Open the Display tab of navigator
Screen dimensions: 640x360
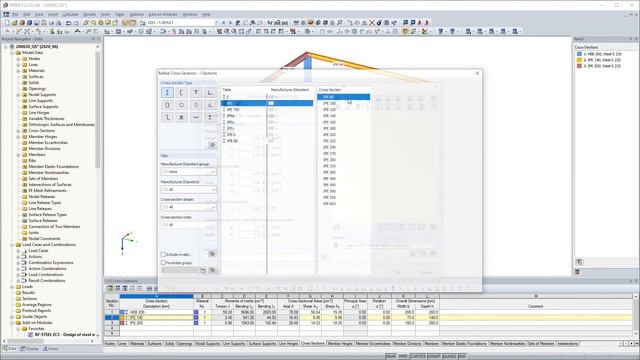coord(29,349)
